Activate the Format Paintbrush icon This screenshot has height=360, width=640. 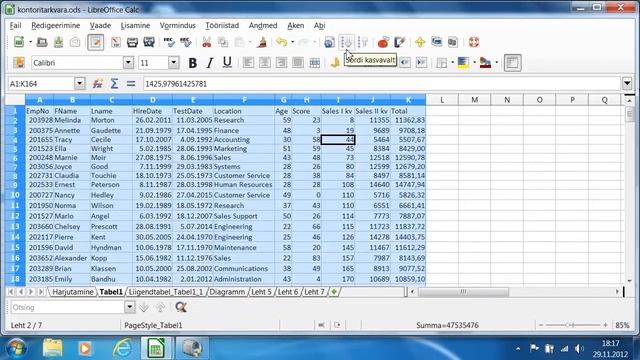click(262, 42)
